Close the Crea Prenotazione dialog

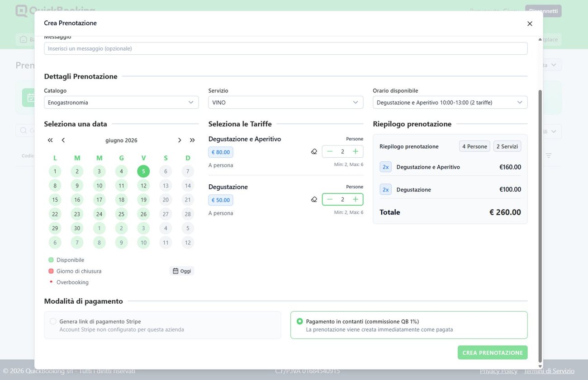pyautogui.click(x=530, y=23)
